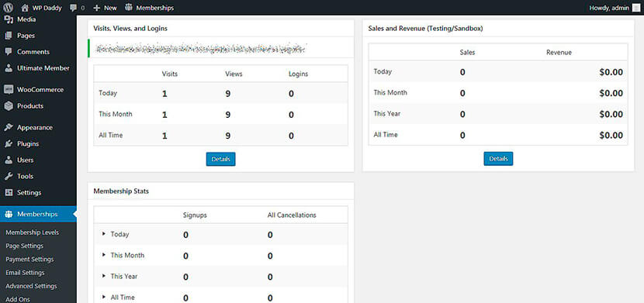Screen dimensions: 644x303
Task: Click the Comments icon in the sidebar
Action: click(9, 52)
